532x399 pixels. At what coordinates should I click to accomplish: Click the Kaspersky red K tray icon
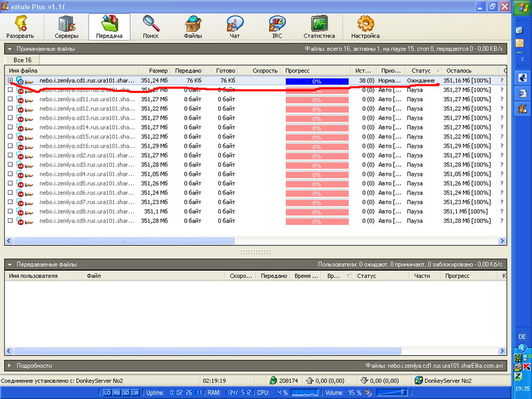click(527, 367)
